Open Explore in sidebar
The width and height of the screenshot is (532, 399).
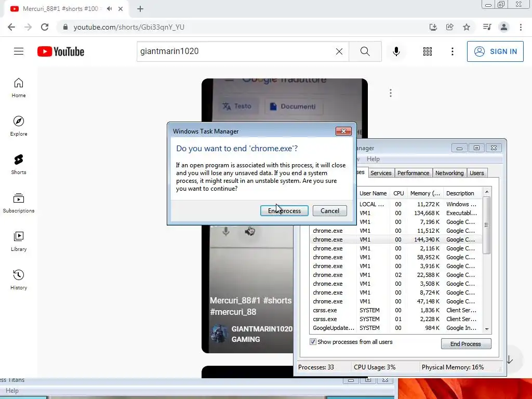click(x=19, y=126)
